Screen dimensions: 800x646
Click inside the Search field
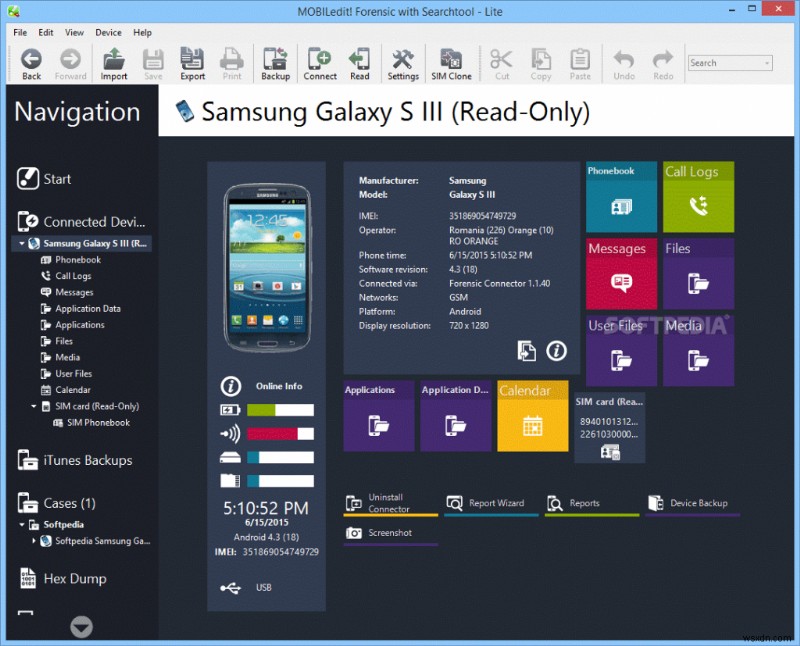(x=729, y=62)
